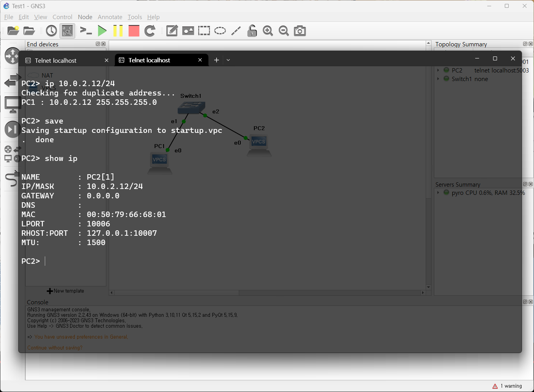Viewport: 534px width, 392px height.
Task: Take a screenshot with camera icon
Action: coord(300,31)
